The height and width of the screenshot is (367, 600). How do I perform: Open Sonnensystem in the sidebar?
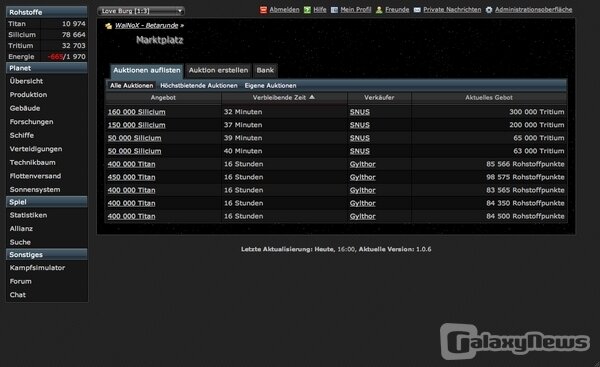coord(35,190)
